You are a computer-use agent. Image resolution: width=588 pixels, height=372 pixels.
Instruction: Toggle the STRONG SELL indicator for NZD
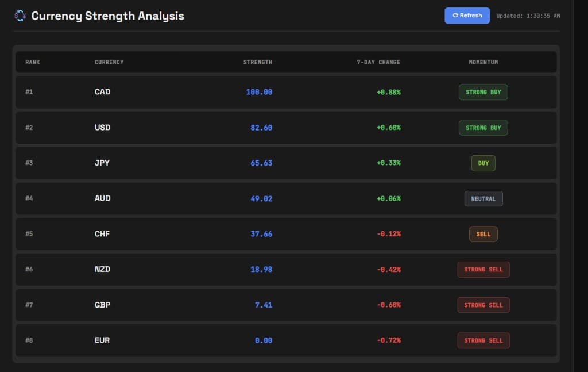click(x=483, y=270)
